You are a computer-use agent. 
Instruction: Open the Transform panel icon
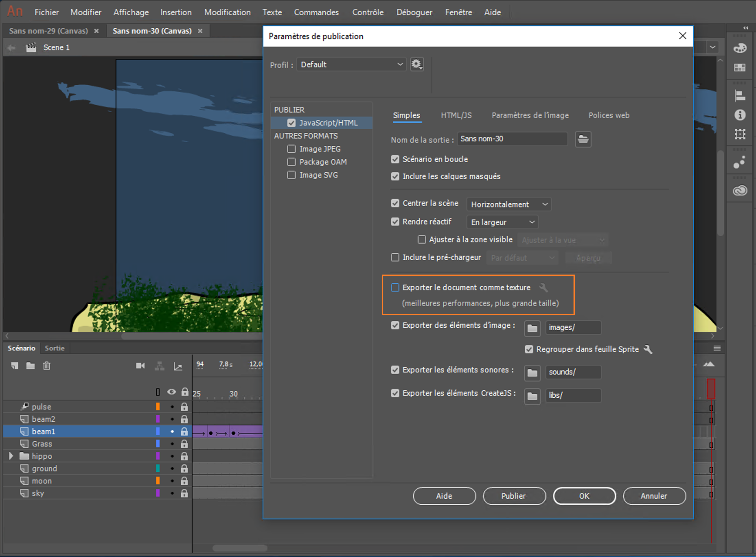tap(740, 134)
